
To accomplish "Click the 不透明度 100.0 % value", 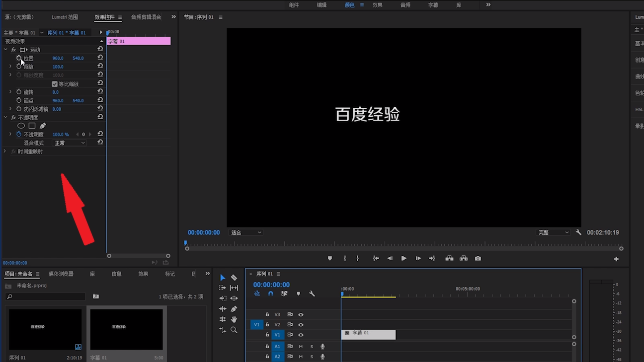I will click(61, 135).
